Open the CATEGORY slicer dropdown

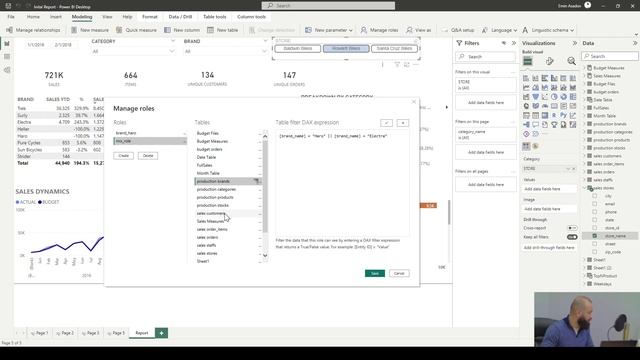(x=172, y=51)
